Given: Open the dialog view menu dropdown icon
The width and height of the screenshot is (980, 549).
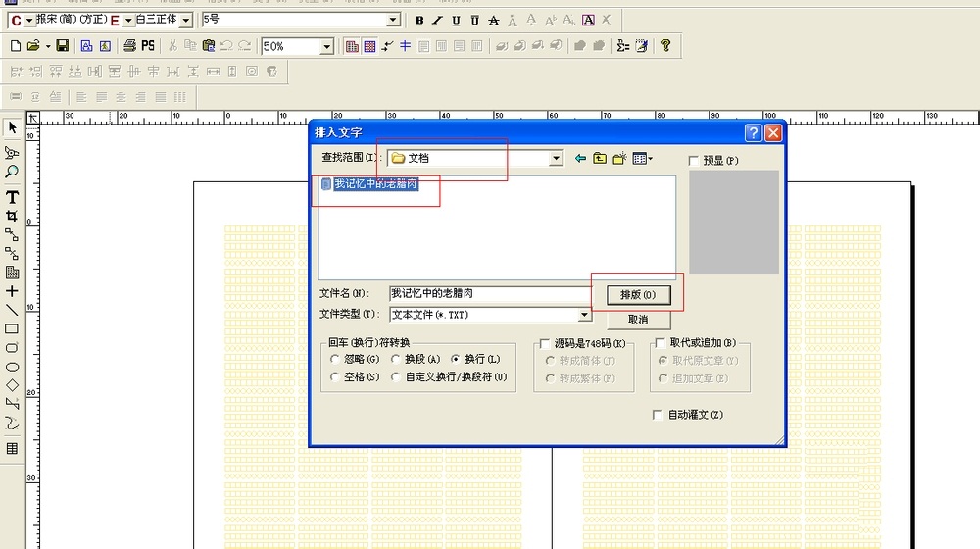Looking at the screenshot, I should (643, 159).
